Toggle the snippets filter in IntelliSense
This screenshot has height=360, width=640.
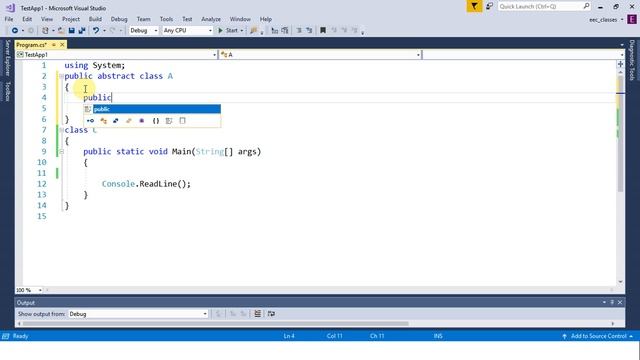[x=182, y=121]
